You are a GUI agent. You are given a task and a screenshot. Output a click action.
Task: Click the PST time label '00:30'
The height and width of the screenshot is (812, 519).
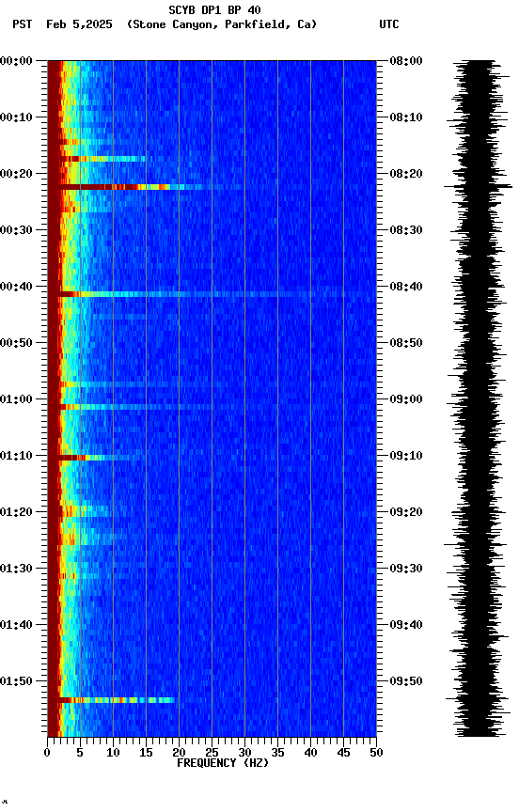16,230
